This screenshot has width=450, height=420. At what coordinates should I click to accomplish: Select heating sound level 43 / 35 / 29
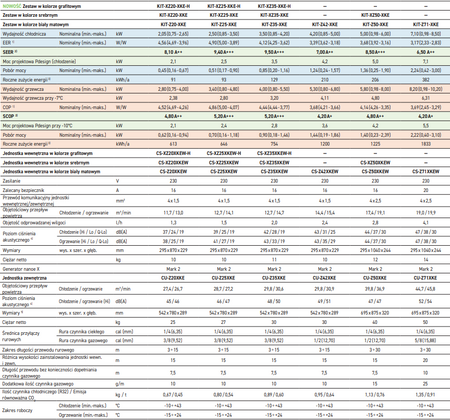pyautogui.click(x=325, y=241)
